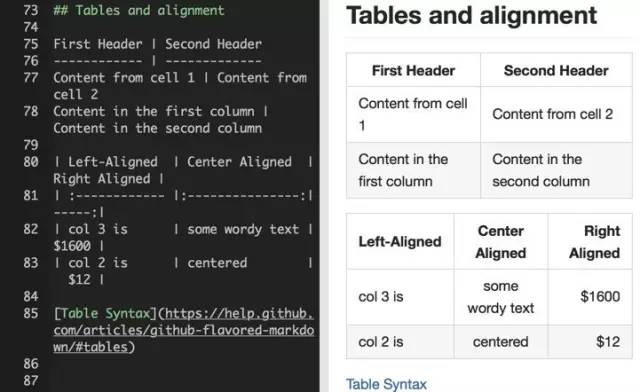Click the '$1600' cell in preview table
Viewport: 640px width, 392px height.
(590, 297)
